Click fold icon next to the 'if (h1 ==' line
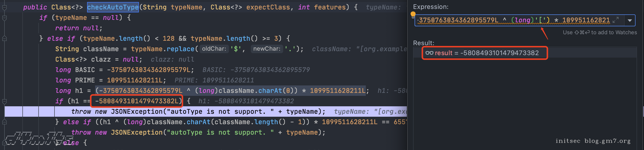The image size is (644, 150). point(4,101)
